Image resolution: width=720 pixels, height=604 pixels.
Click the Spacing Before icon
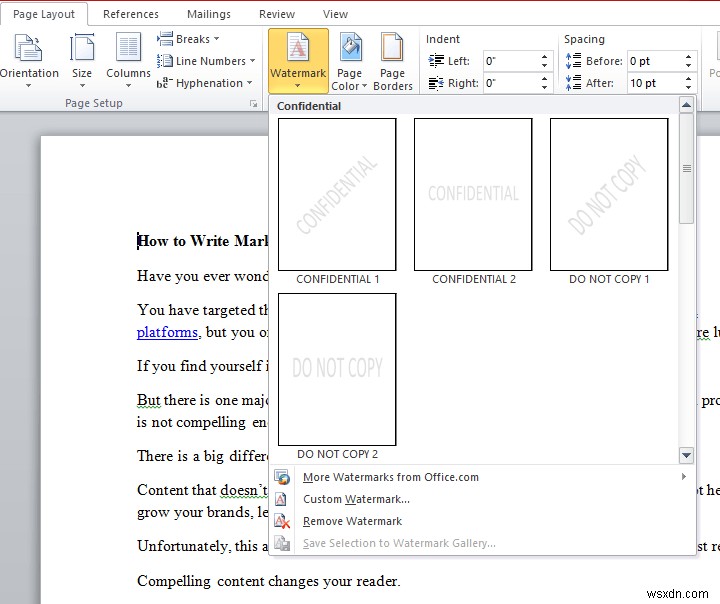[573, 61]
